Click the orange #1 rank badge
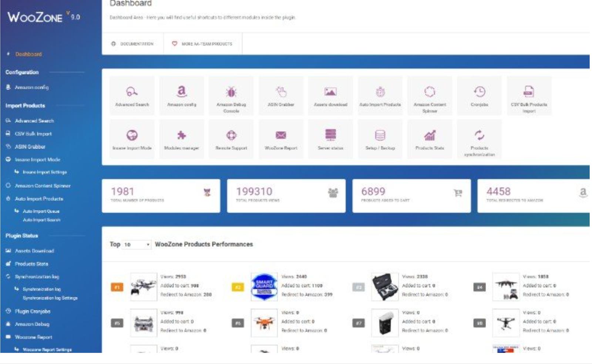592x364 pixels. (x=117, y=287)
